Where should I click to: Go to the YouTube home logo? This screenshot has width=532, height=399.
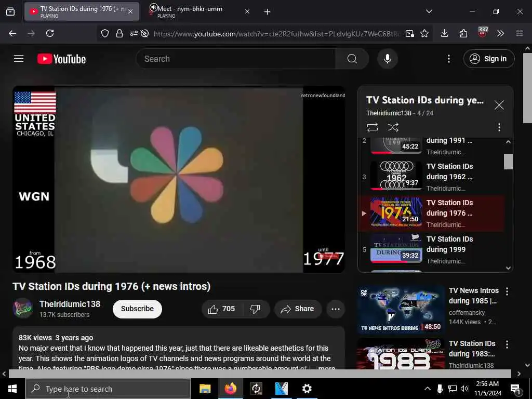click(x=61, y=59)
